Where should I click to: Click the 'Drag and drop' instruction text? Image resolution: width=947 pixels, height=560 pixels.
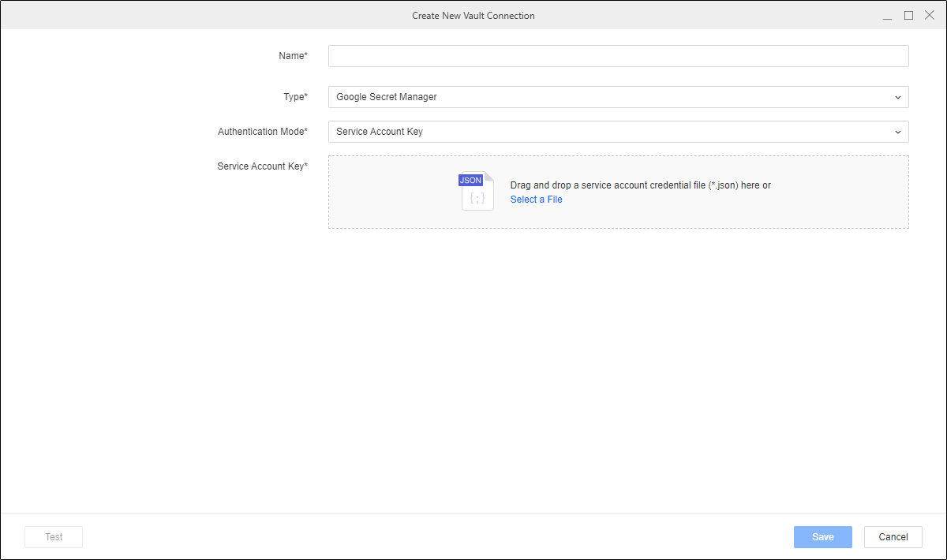640,185
